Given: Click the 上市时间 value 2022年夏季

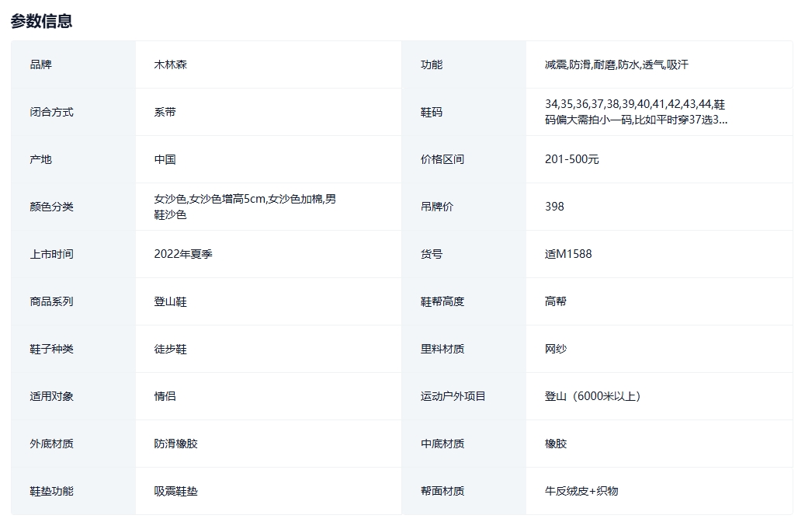Looking at the screenshot, I should click(183, 254).
